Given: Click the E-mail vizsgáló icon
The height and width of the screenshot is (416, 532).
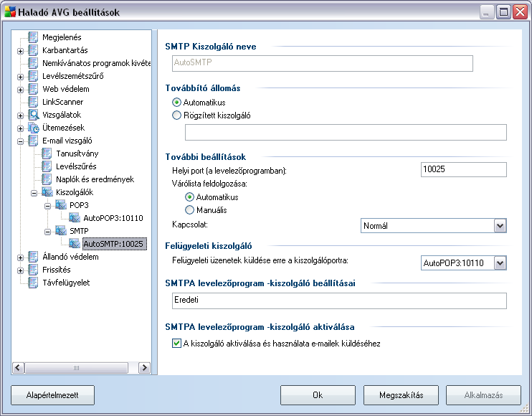Looking at the screenshot, I should (x=33, y=141).
